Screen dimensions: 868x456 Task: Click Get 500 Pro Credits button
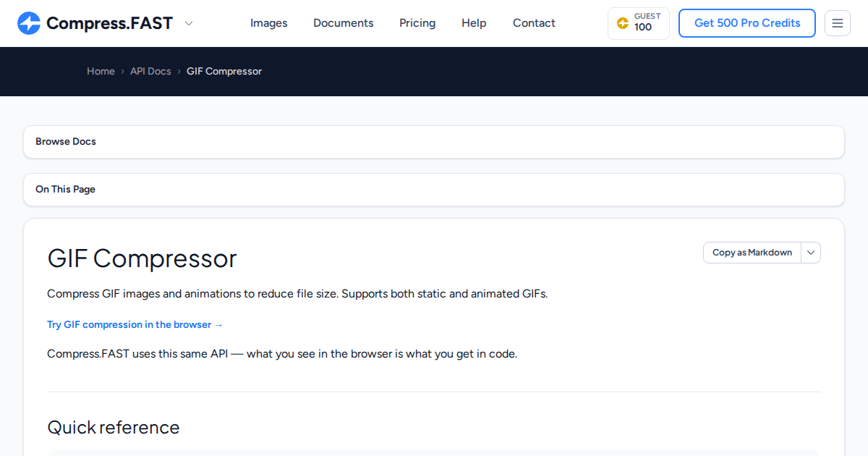(x=747, y=23)
